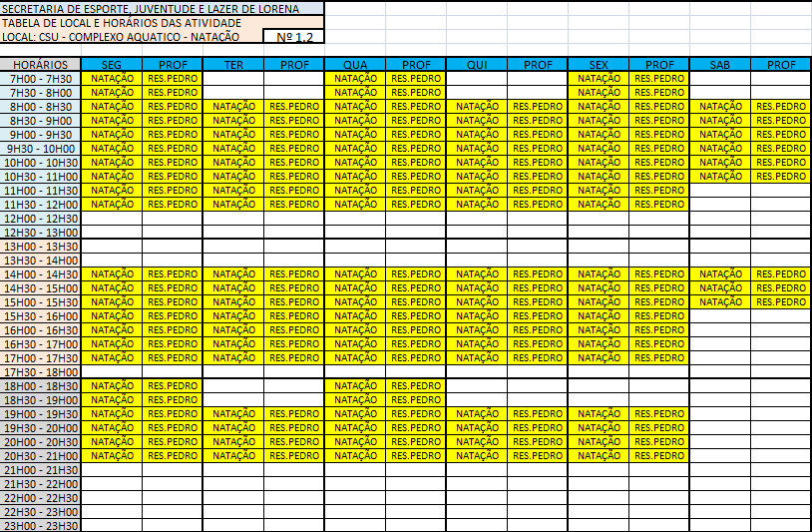This screenshot has width=812, height=532.
Task: Click the '7H30 - 8H00' time cell
Action: point(40,93)
